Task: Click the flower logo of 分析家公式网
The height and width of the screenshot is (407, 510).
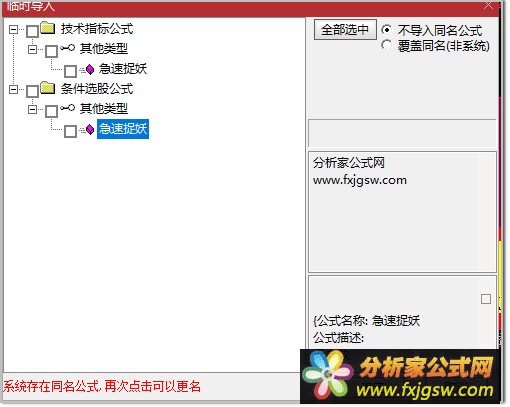Action: [x=328, y=376]
